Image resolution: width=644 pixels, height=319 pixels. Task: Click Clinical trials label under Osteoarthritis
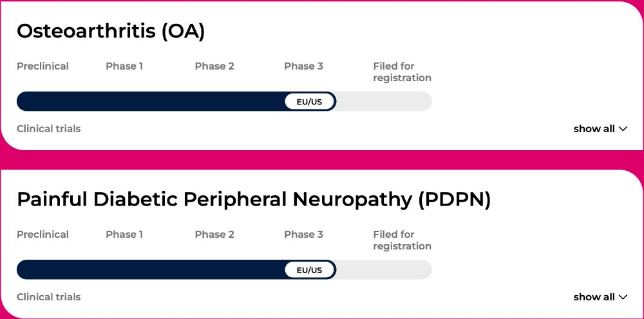pos(48,129)
